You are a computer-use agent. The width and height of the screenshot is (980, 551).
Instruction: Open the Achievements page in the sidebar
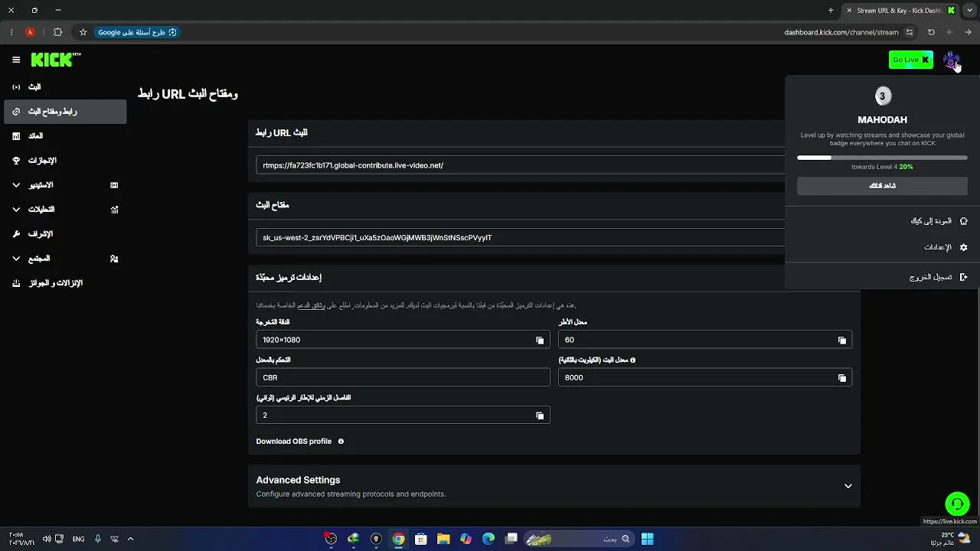pyautogui.click(x=65, y=161)
